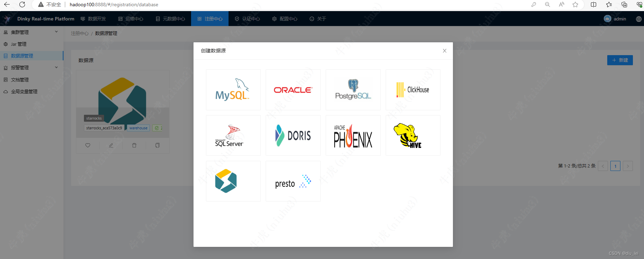Click the read aloud icon in address bar

(561, 5)
